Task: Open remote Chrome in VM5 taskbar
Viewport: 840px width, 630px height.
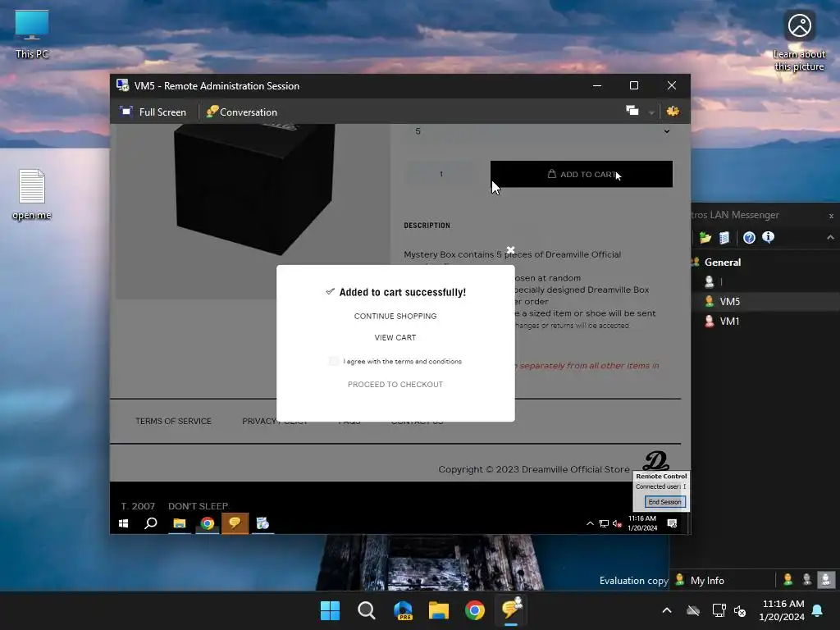Action: point(208,523)
